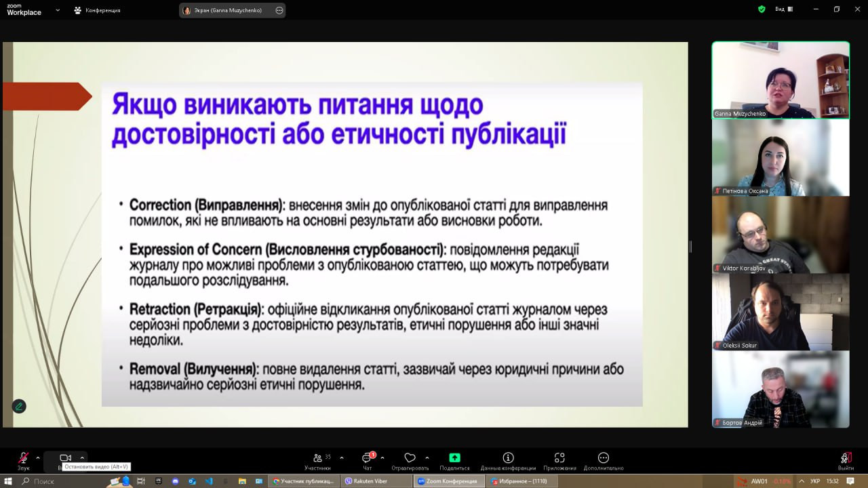Open options for Экран (Ganna Muzychenko) share
This screenshot has width=868, height=488.
pos(279,10)
